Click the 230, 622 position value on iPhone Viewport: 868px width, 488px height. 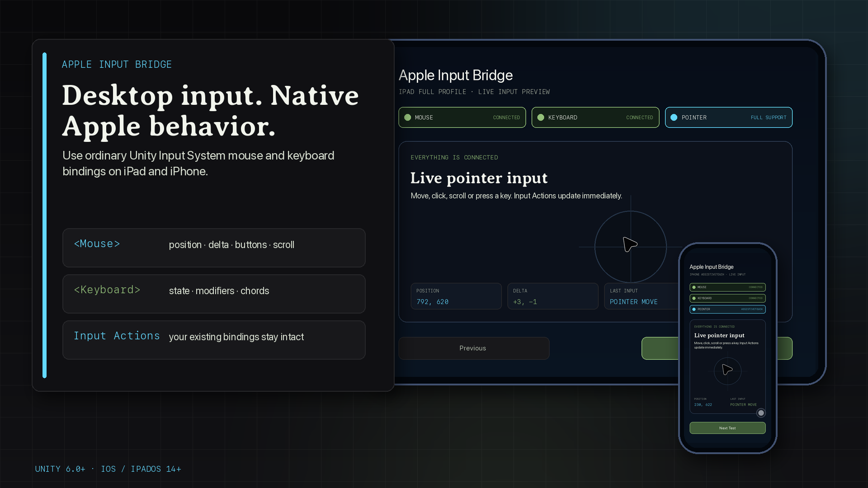[x=703, y=405]
